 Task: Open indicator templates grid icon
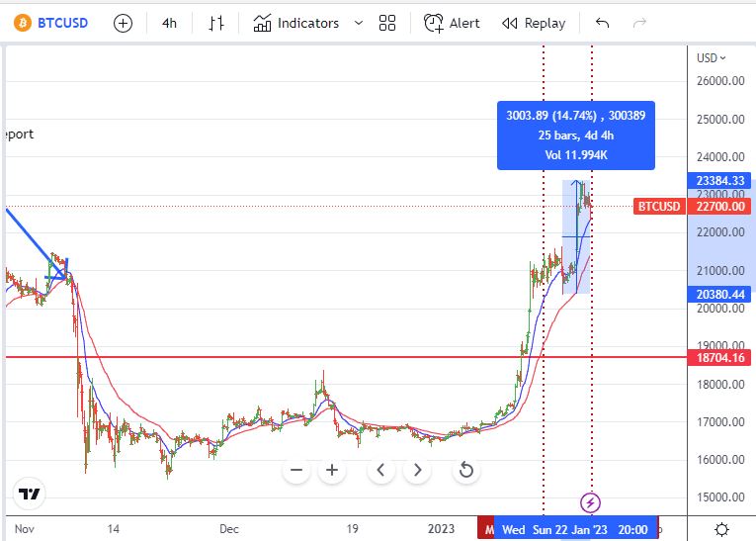(386, 23)
